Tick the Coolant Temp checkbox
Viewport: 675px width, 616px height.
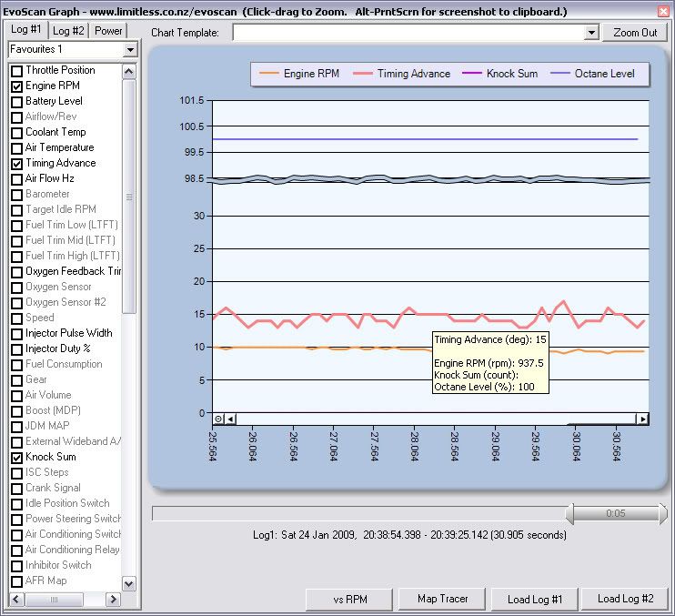[16, 133]
